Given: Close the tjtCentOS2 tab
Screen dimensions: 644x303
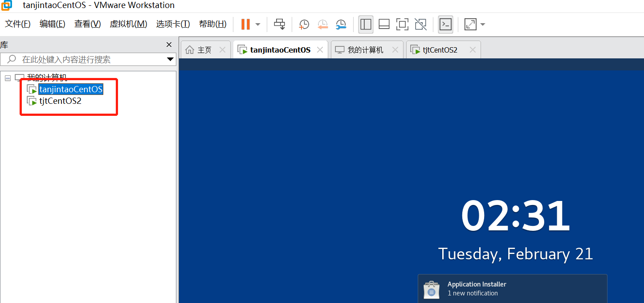Looking at the screenshot, I should tap(473, 50).
